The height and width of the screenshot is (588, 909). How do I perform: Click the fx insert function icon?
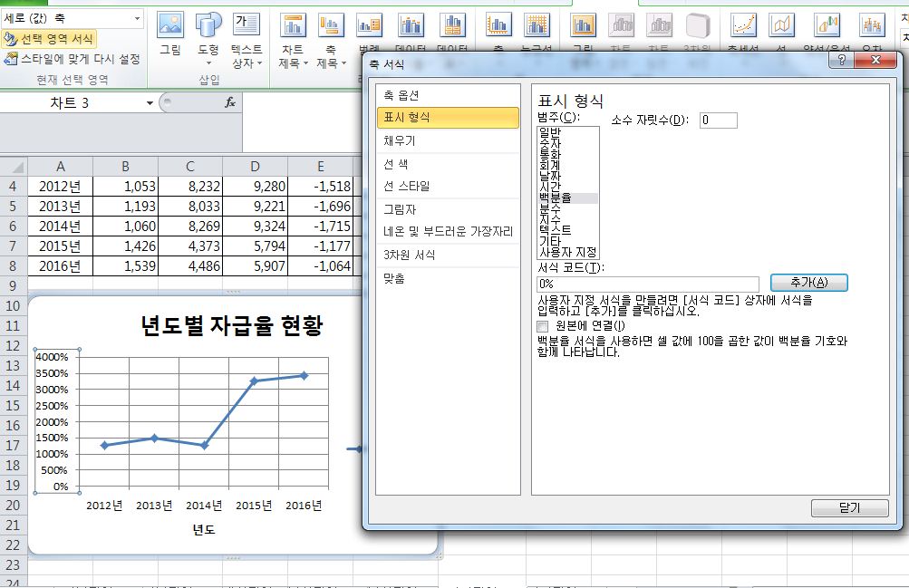point(230,103)
